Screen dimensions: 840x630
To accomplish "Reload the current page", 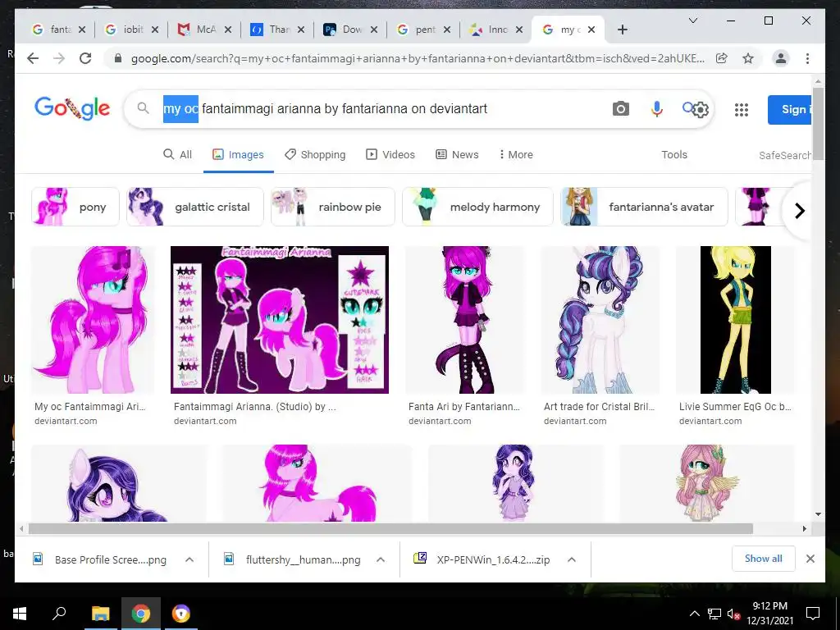I will click(x=85, y=58).
